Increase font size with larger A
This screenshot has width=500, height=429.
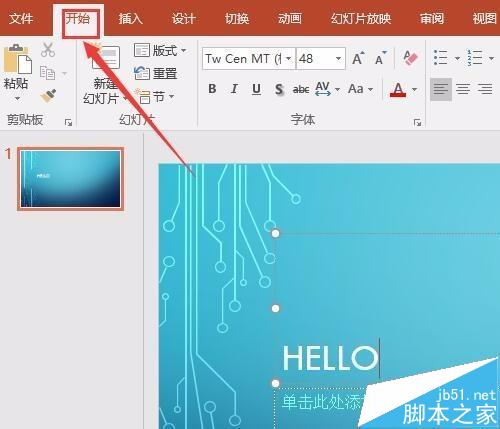click(358, 59)
